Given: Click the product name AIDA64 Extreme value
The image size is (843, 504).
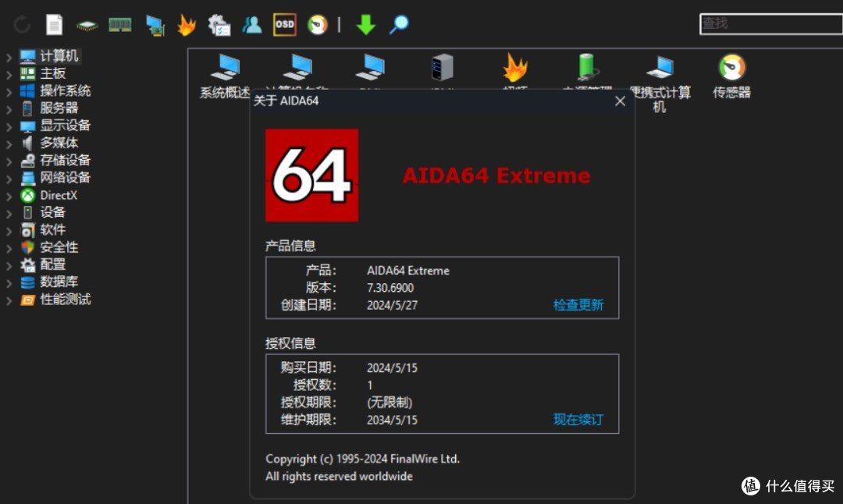Looking at the screenshot, I should tap(408, 271).
